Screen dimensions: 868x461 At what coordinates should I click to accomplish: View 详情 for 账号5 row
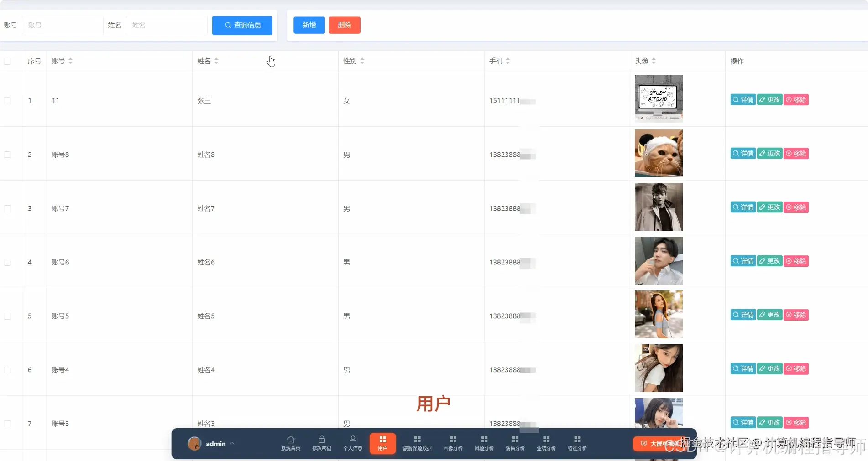click(x=743, y=315)
